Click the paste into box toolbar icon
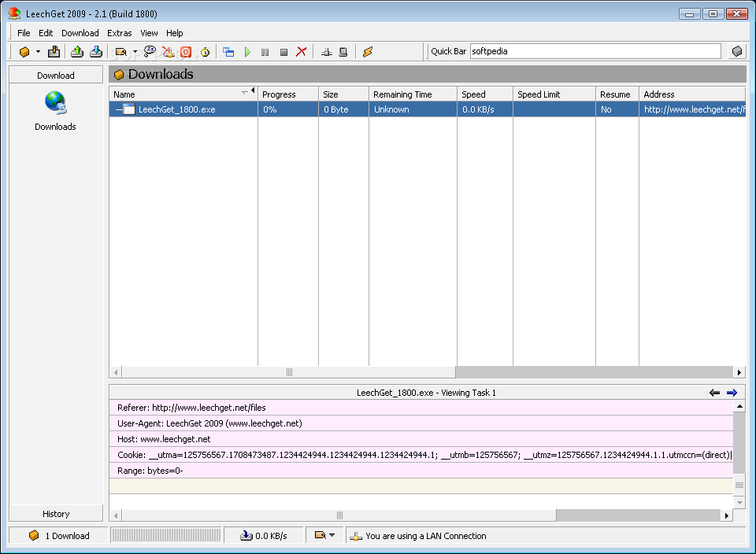This screenshot has width=756, height=554. pos(54,52)
